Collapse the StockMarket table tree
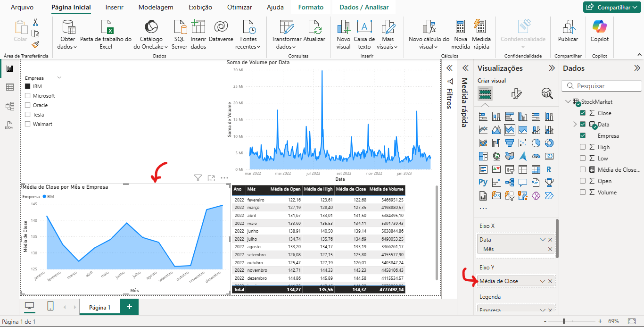The height and width of the screenshot is (327, 644). (567, 101)
